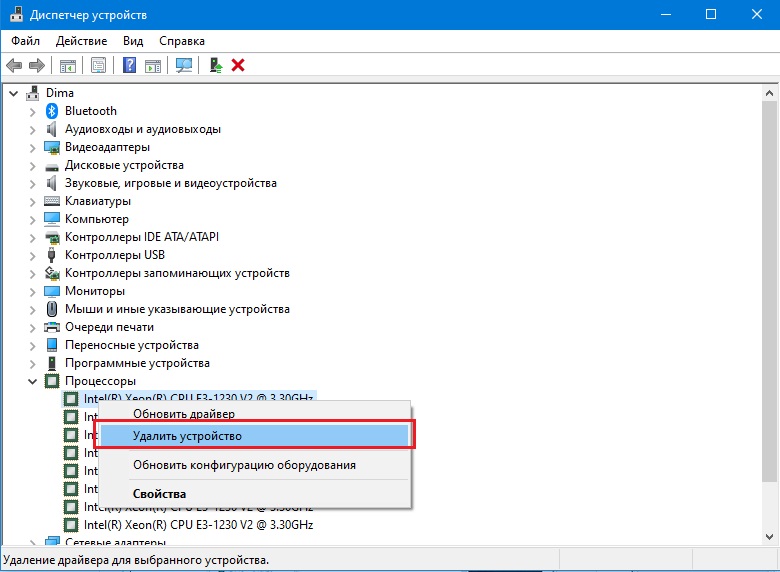
Task: Expand Звуковые, игровые и видеоустройства node
Action: tap(32, 184)
